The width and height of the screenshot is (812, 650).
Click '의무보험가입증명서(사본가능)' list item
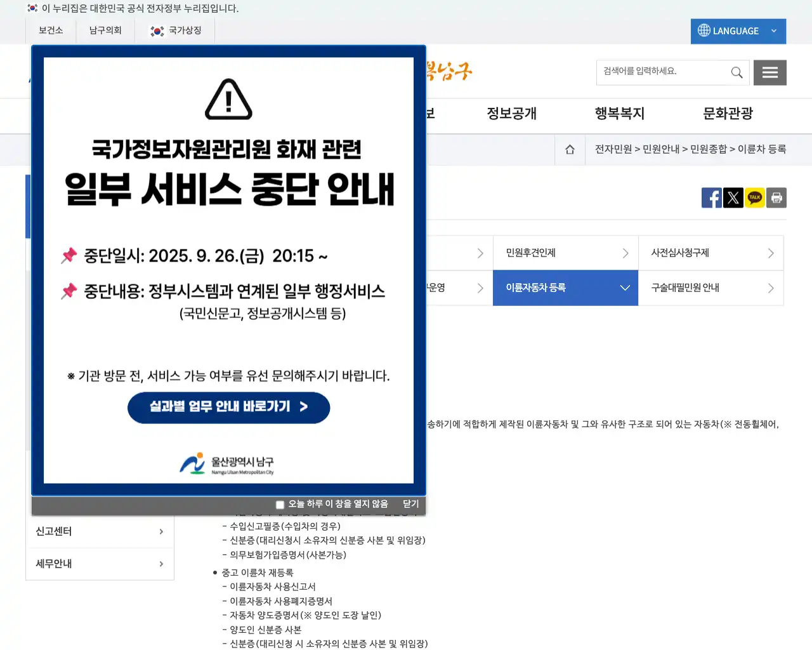(x=288, y=555)
